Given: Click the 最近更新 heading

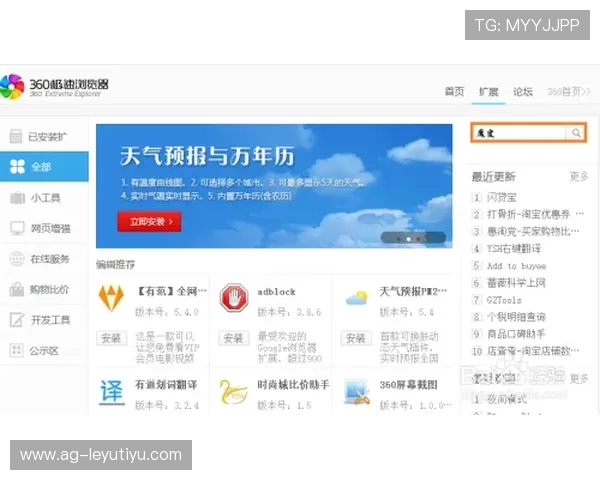Looking at the screenshot, I should (x=494, y=176).
